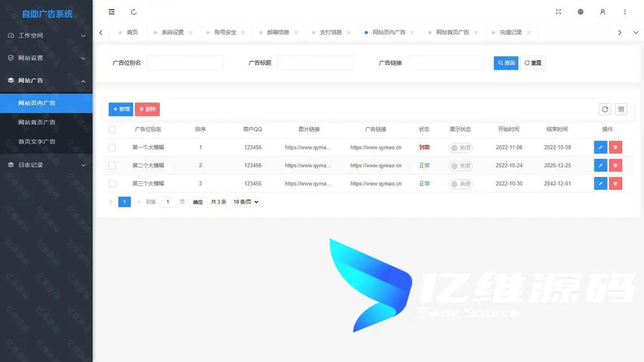Open the user profile icon
This screenshot has height=362, width=644.
603,12
